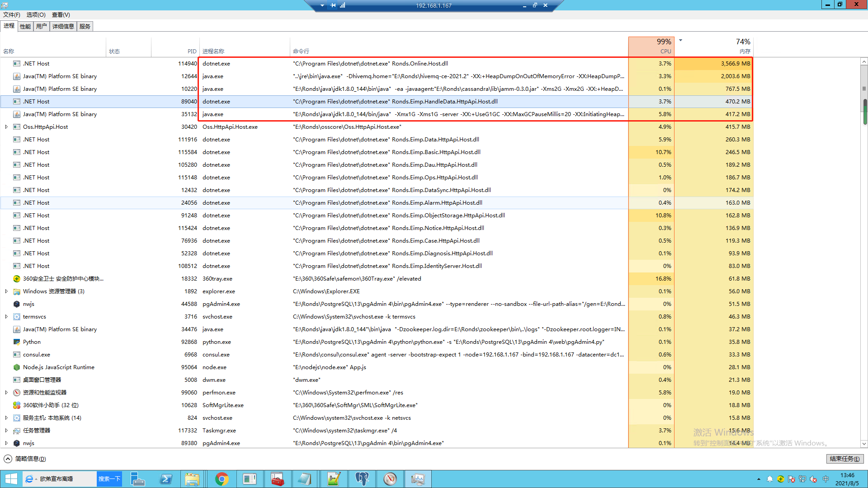Click the muted volume tray icon
868x488 pixels.
813,479
